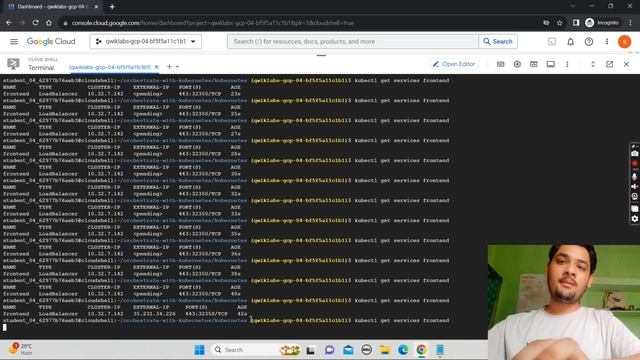Click the Open Editor button
Viewport: 640px width, 360px height.
click(454, 64)
